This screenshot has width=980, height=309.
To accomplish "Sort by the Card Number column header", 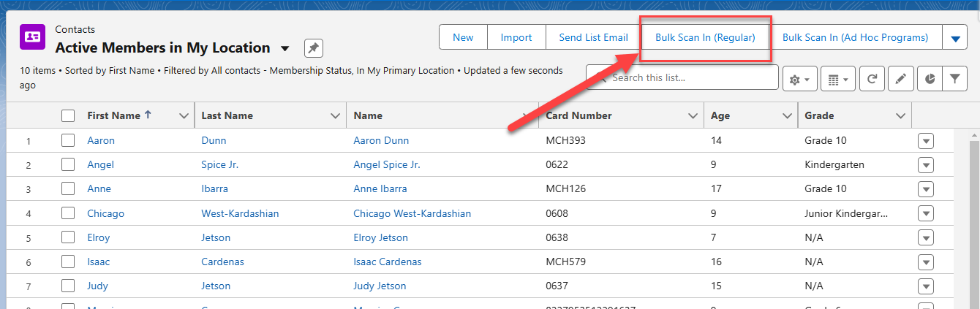I will (x=579, y=115).
